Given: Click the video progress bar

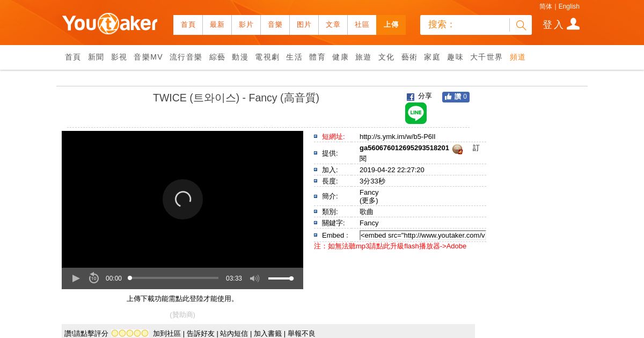Looking at the screenshot, I should point(174,278).
